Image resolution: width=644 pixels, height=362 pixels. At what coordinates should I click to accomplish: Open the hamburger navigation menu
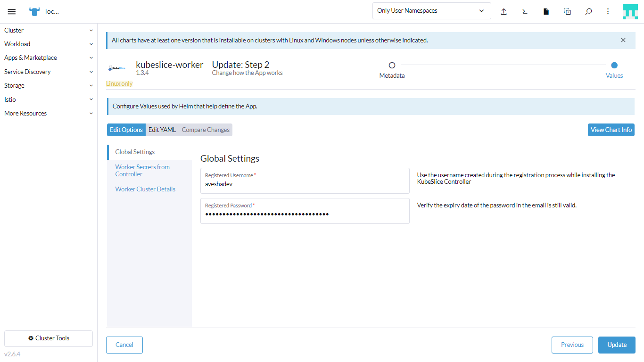click(x=12, y=12)
